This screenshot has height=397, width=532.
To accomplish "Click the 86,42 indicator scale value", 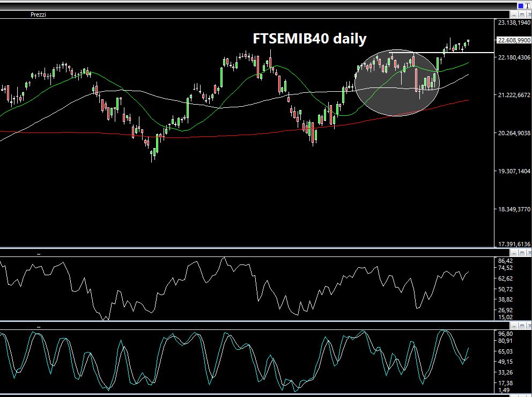I will pos(506,261).
